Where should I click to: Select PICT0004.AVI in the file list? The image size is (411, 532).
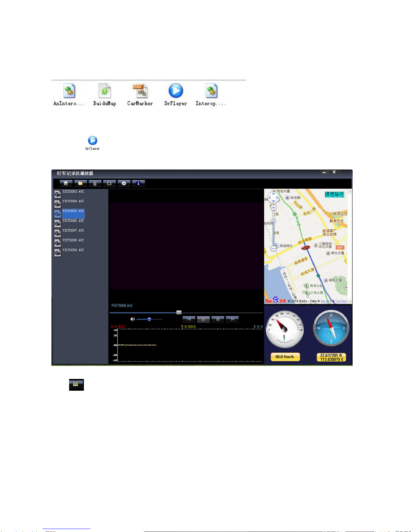coord(73,201)
